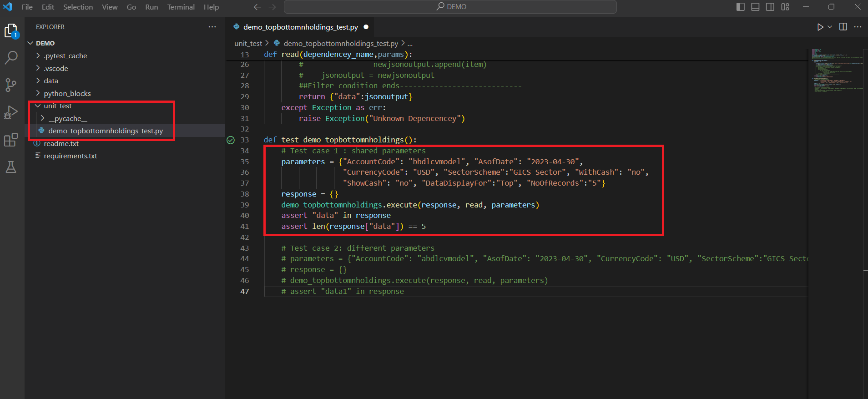Open the Edit menu

(48, 7)
